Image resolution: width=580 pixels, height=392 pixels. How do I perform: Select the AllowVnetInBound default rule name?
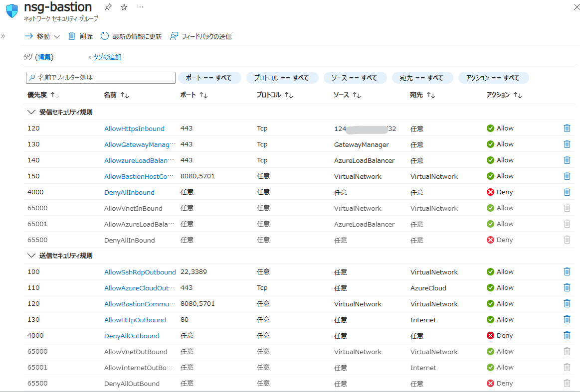coord(133,208)
